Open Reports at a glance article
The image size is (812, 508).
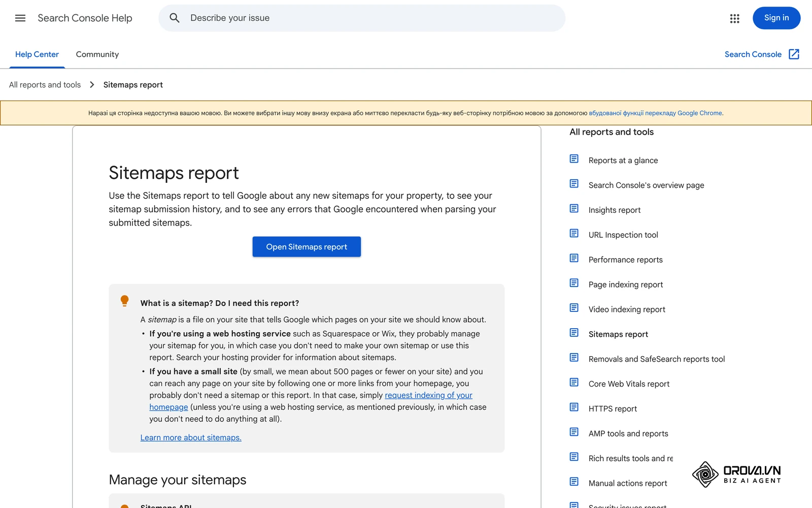(x=623, y=161)
